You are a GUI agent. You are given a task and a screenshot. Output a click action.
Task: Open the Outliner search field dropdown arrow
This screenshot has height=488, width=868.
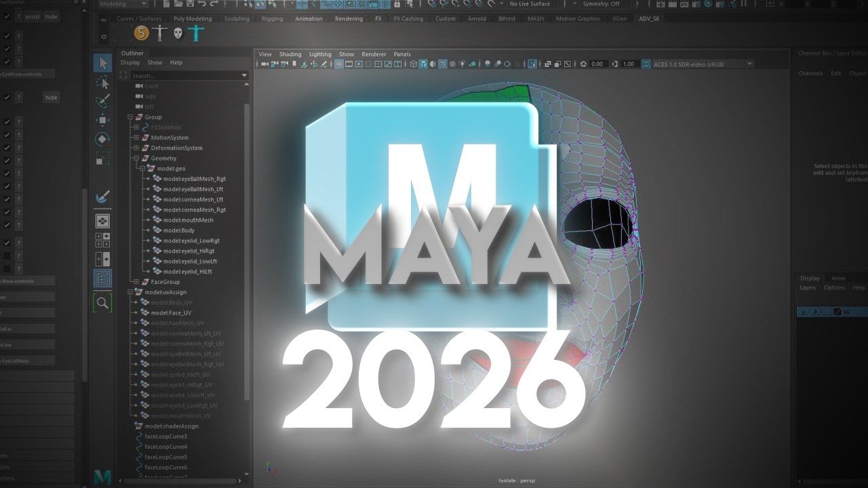[x=245, y=75]
